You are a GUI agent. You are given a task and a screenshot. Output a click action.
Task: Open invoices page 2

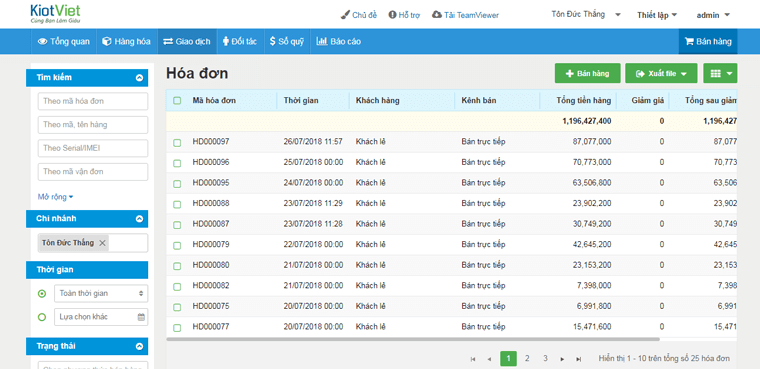527,359
